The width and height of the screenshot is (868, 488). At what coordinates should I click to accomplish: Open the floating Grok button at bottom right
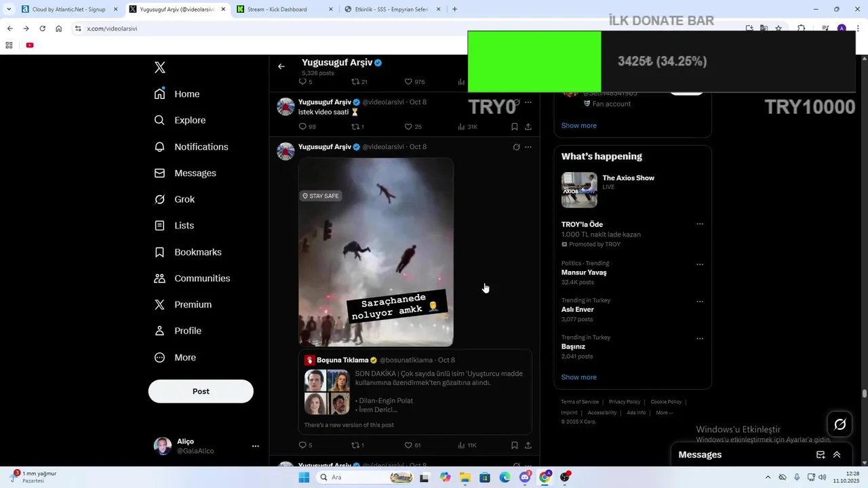(x=840, y=424)
